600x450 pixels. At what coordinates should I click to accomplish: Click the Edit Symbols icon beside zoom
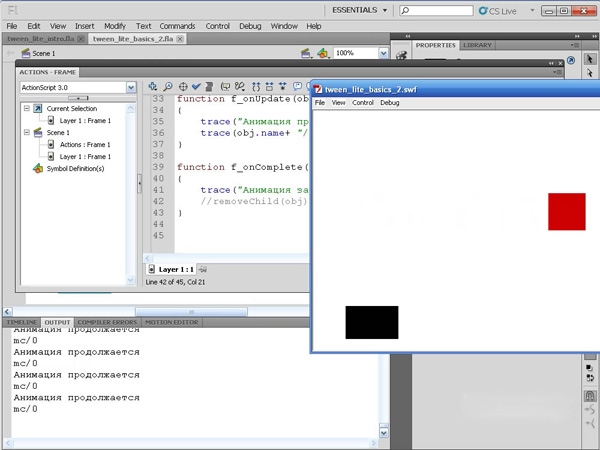[323, 53]
